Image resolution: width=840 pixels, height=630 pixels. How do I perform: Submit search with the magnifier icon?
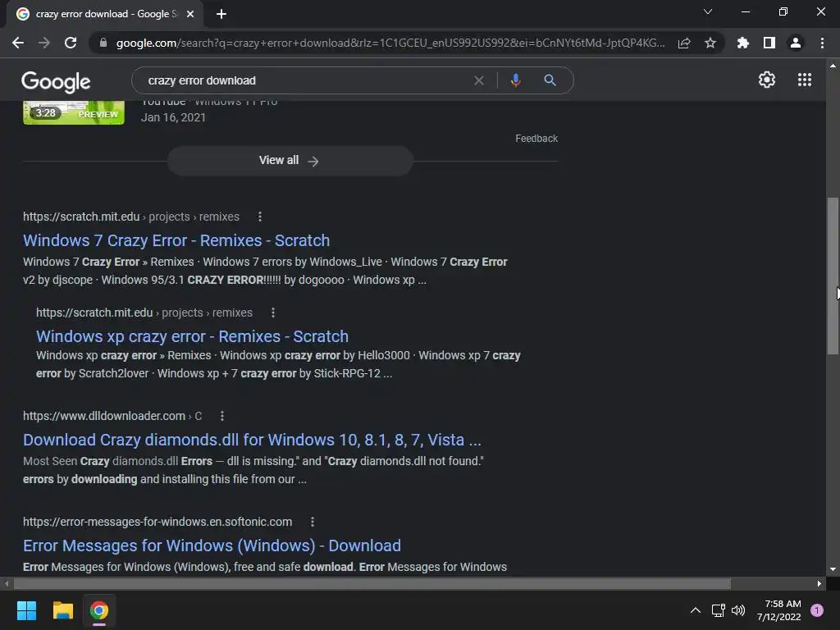click(x=550, y=80)
